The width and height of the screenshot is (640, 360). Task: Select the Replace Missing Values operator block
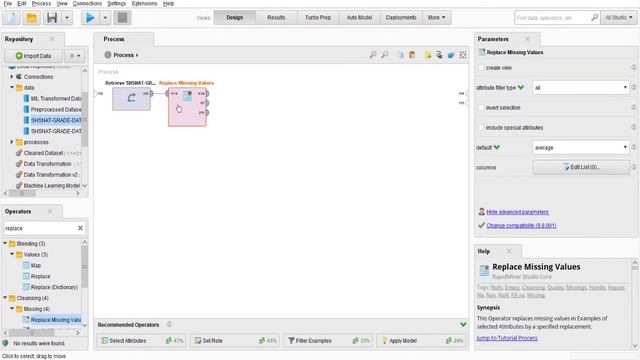pos(187,107)
